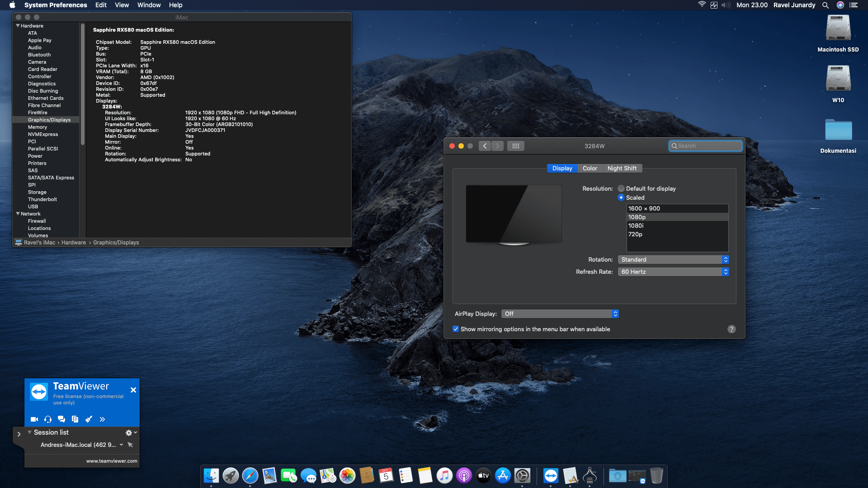
Task: Open TeamViewer chat bubbles
Action: [61, 419]
